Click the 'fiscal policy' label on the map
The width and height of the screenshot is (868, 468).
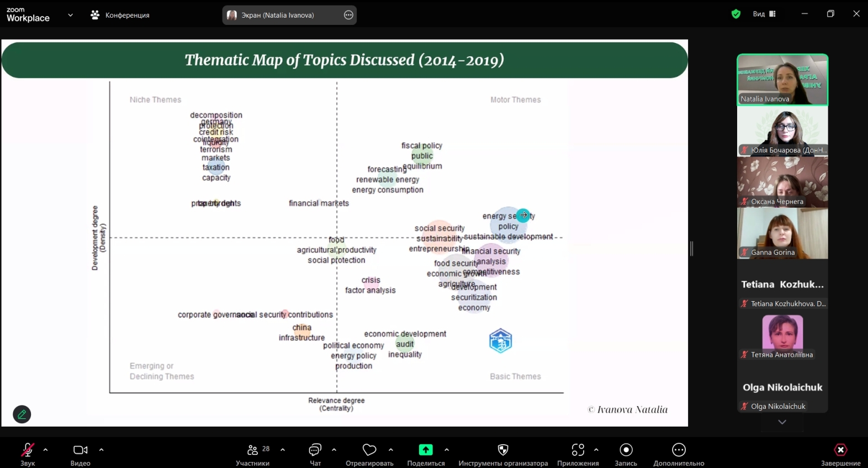[x=422, y=145]
